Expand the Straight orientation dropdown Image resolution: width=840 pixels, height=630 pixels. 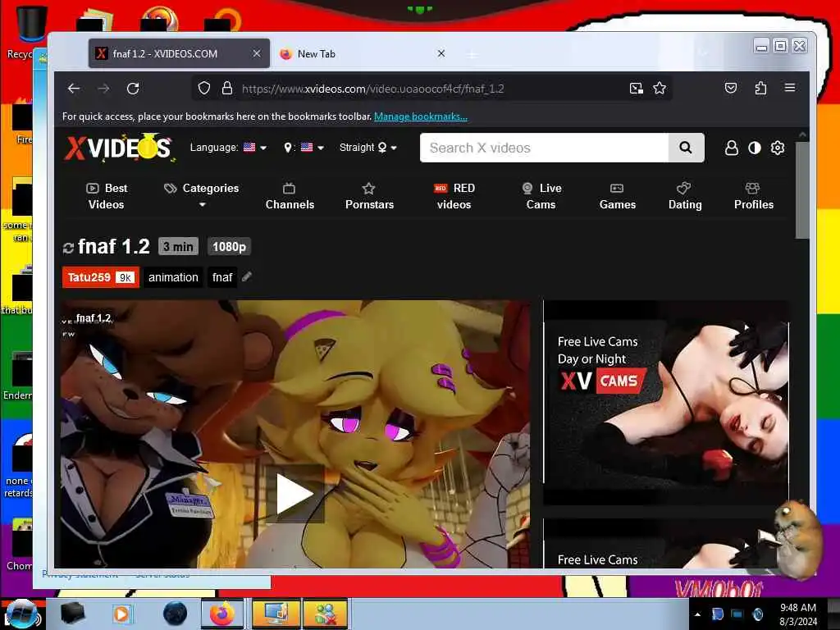[368, 148]
